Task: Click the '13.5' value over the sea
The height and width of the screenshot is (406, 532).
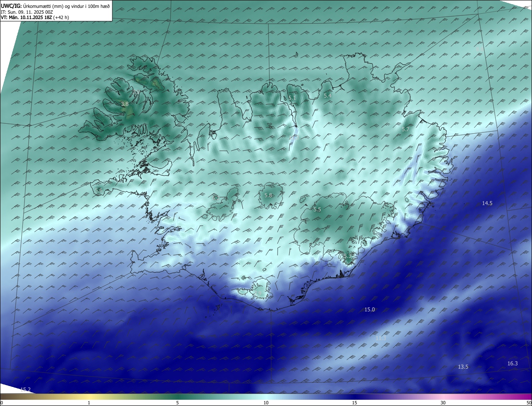Action: 463,367
